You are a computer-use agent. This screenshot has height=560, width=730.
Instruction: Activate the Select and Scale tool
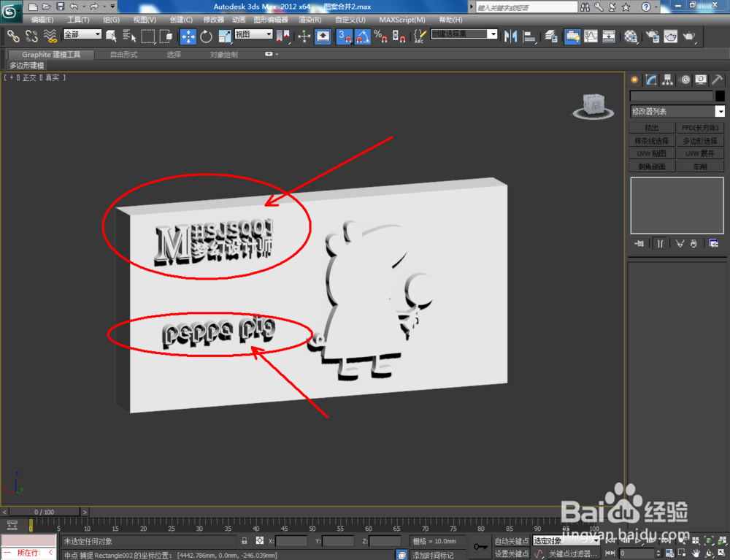point(224,36)
